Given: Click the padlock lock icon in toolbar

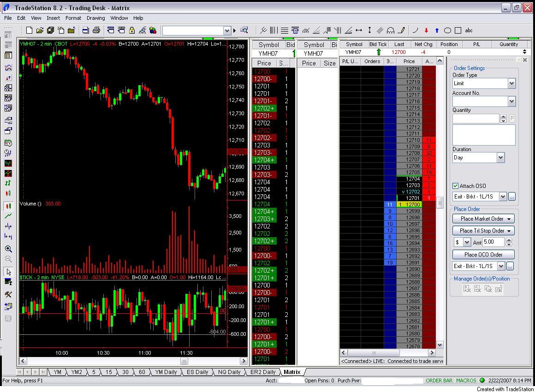Looking at the screenshot, I should [x=132, y=30].
